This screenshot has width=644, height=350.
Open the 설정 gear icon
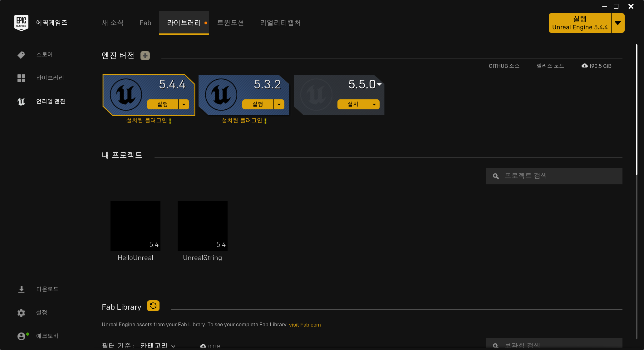[x=21, y=313]
